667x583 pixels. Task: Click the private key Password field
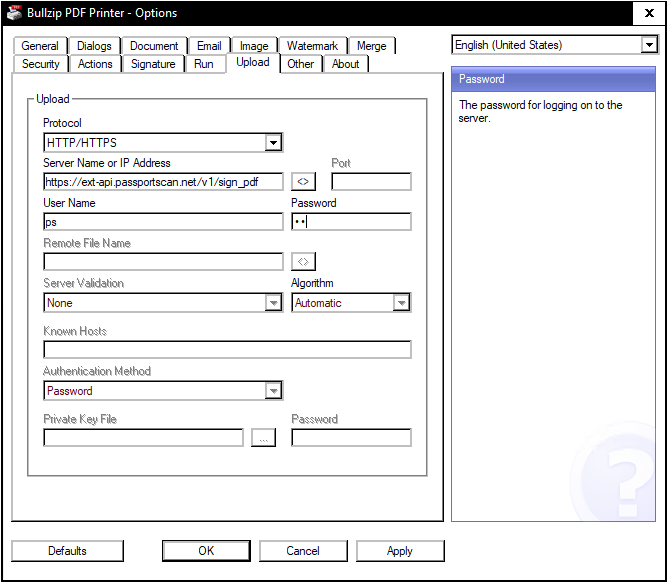click(351, 438)
